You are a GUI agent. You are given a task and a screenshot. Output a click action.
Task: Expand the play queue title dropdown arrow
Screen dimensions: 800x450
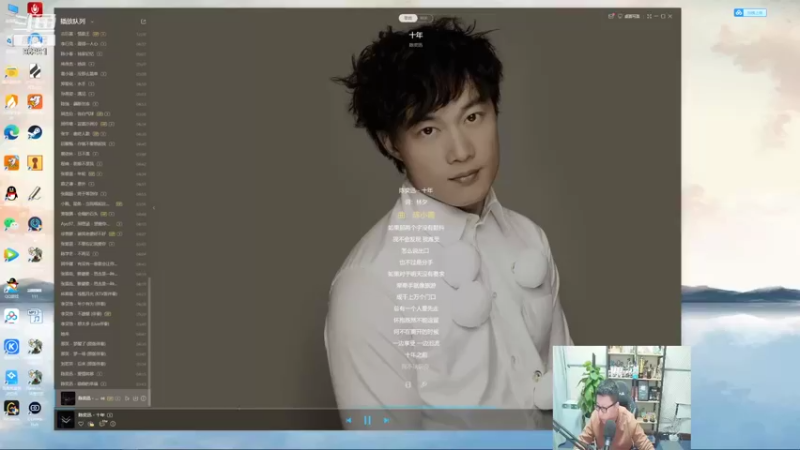click(92, 22)
